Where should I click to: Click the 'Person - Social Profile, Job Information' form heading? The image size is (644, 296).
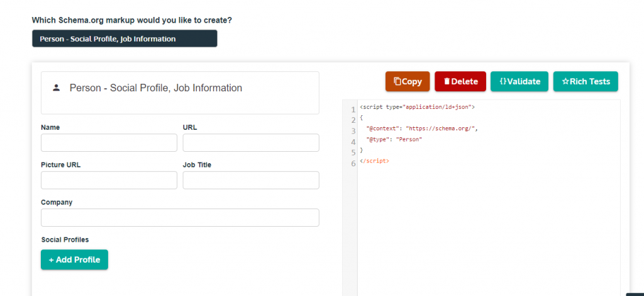(156, 88)
